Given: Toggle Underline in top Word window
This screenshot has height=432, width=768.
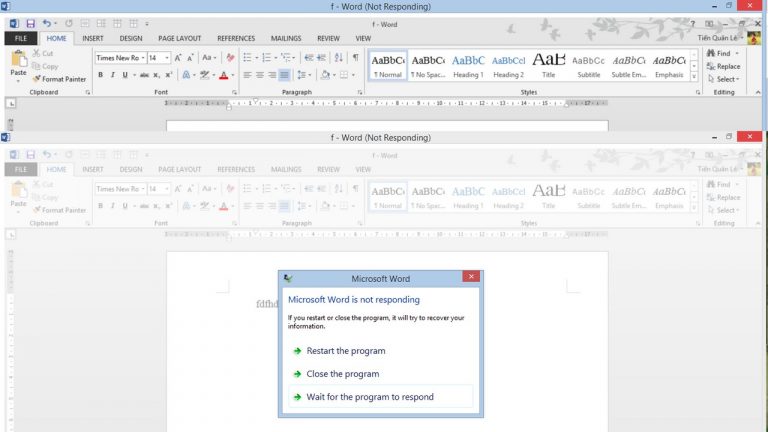Looking at the screenshot, I should click(x=125, y=75).
